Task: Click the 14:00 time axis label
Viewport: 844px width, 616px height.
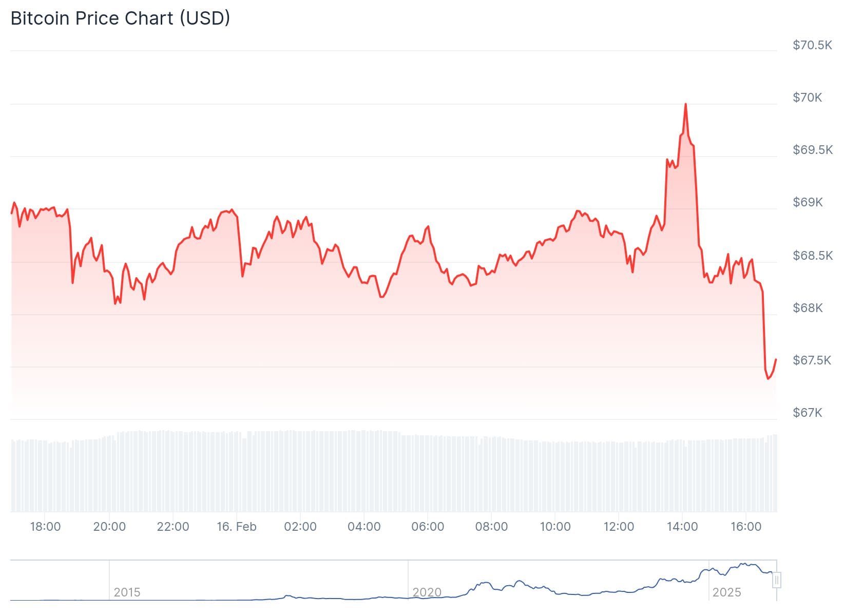Action: tap(682, 527)
